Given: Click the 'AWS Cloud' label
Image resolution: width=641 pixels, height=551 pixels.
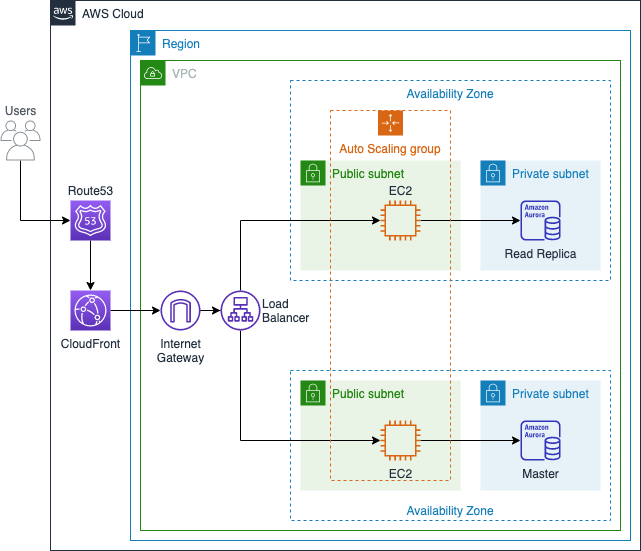Looking at the screenshot, I should click(113, 14).
